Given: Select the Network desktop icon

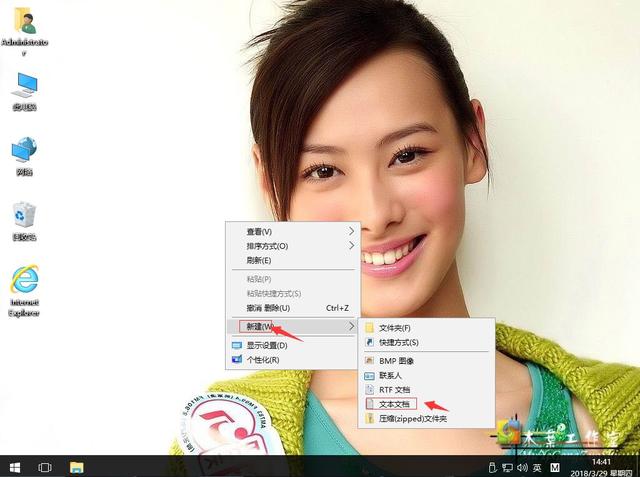Looking at the screenshot, I should pyautogui.click(x=24, y=156).
